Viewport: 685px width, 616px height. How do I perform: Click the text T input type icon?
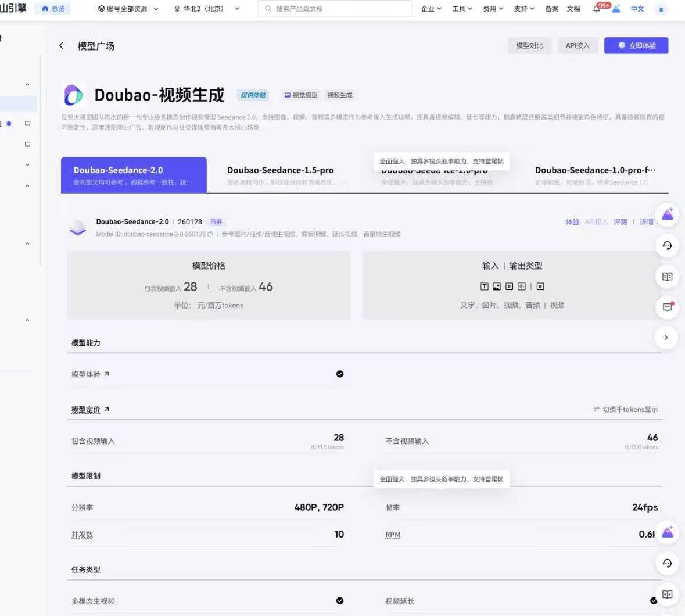coord(485,286)
